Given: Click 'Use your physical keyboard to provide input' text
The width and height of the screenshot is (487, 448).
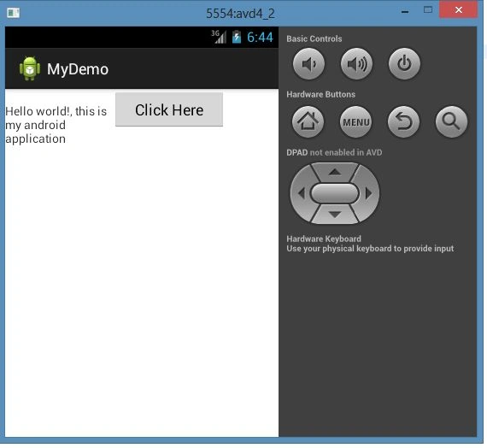Looking at the screenshot, I should pos(370,249).
